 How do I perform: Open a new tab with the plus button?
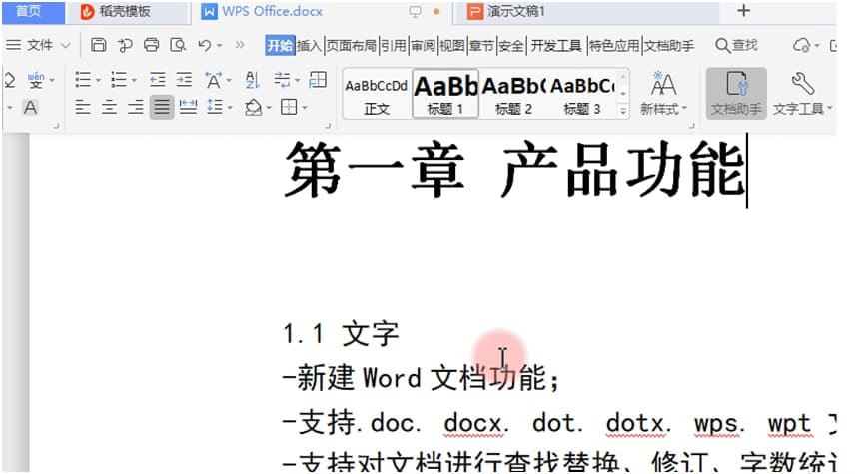coord(744,11)
